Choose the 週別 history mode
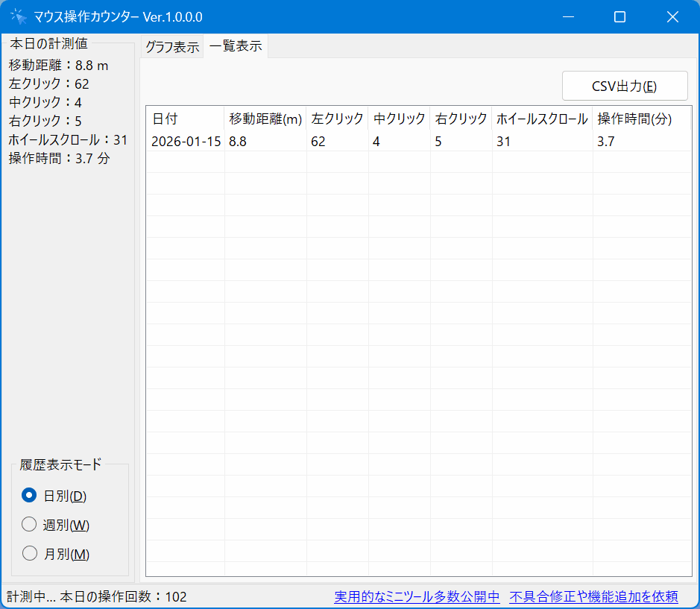Viewport: 700px width, 609px height. [x=30, y=525]
